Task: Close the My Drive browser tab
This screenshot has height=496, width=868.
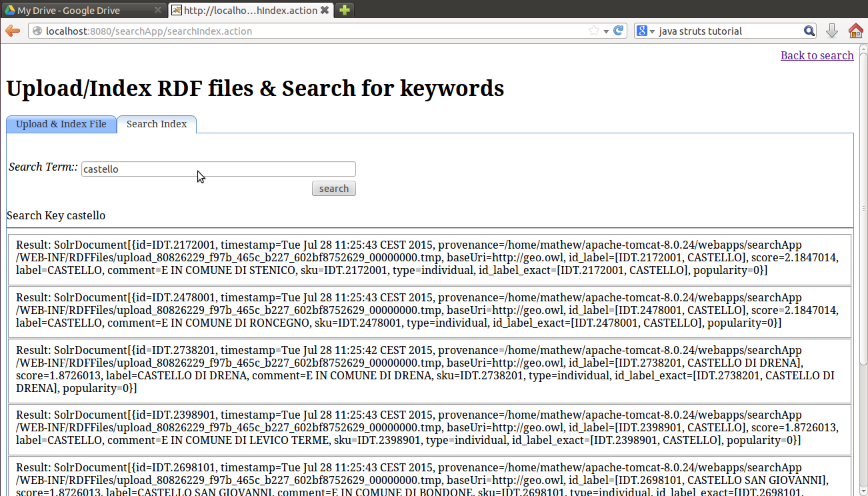Action: pos(158,10)
